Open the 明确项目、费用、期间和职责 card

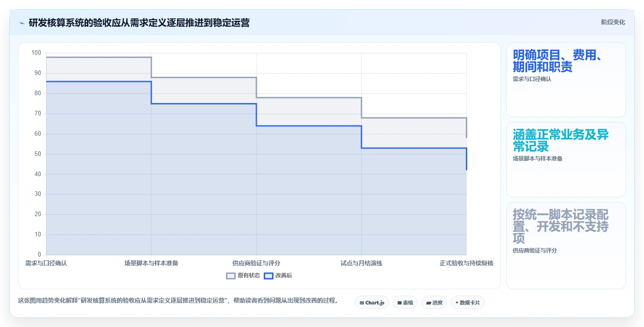pos(566,80)
